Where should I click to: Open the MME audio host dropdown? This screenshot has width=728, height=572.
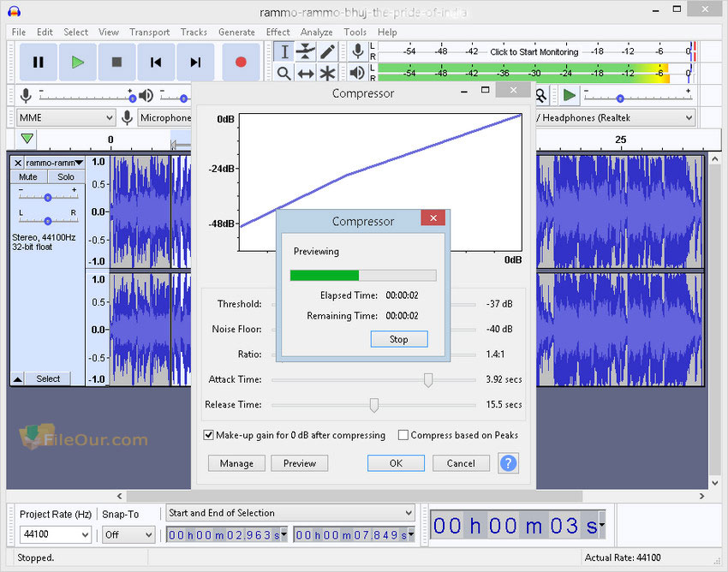pyautogui.click(x=66, y=118)
